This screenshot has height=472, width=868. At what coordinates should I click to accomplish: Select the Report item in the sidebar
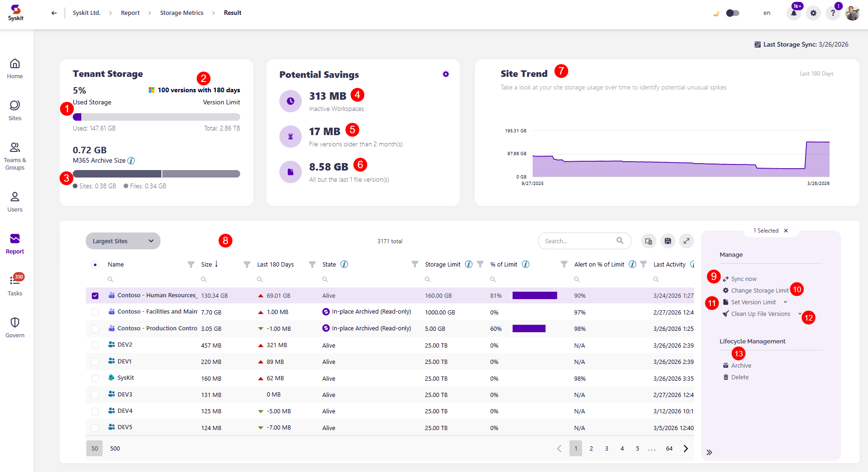pyautogui.click(x=14, y=244)
